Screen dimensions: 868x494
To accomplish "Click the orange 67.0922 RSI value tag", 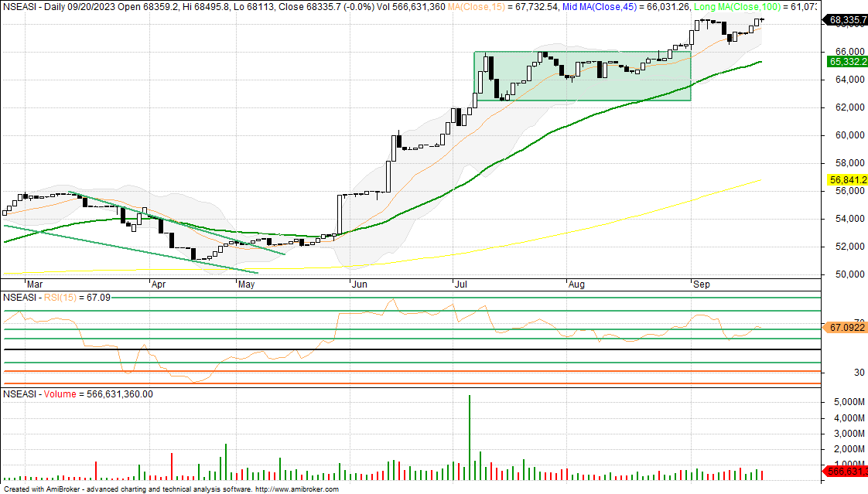I will pyautogui.click(x=846, y=328).
